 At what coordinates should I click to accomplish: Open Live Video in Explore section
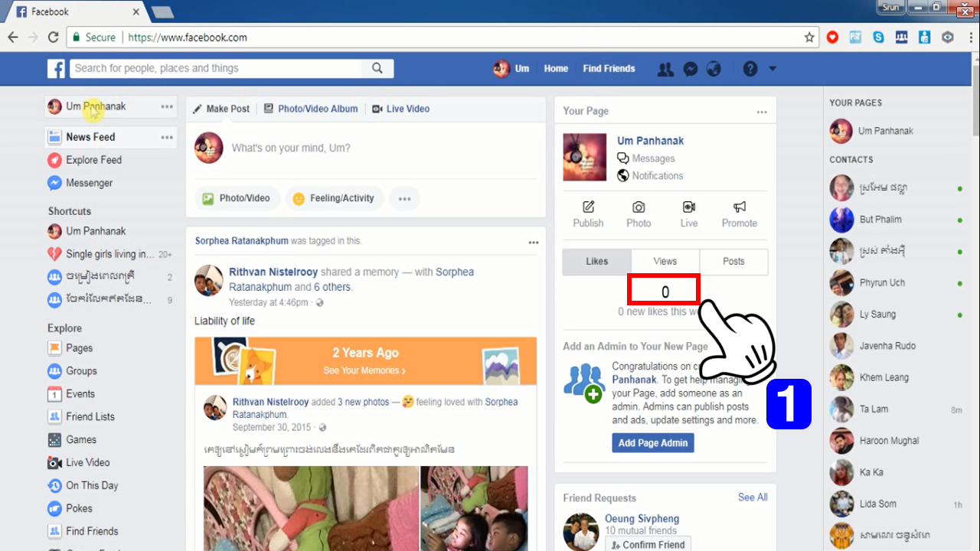pyautogui.click(x=87, y=462)
